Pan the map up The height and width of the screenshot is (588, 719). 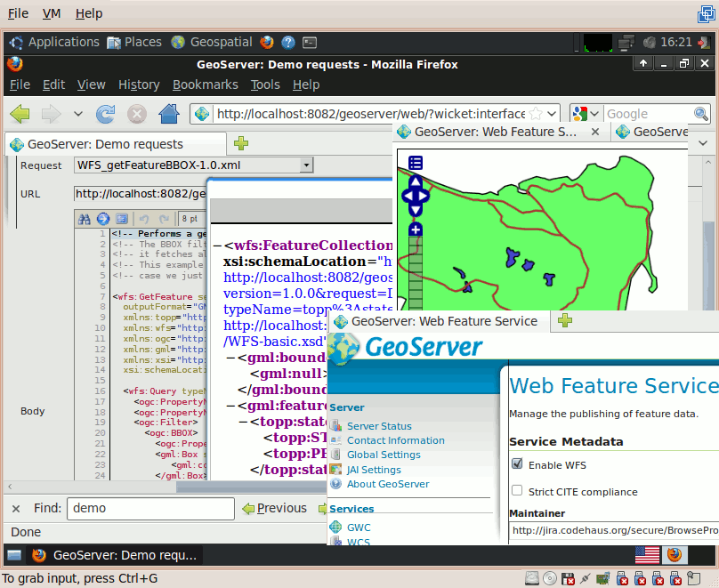point(416,181)
